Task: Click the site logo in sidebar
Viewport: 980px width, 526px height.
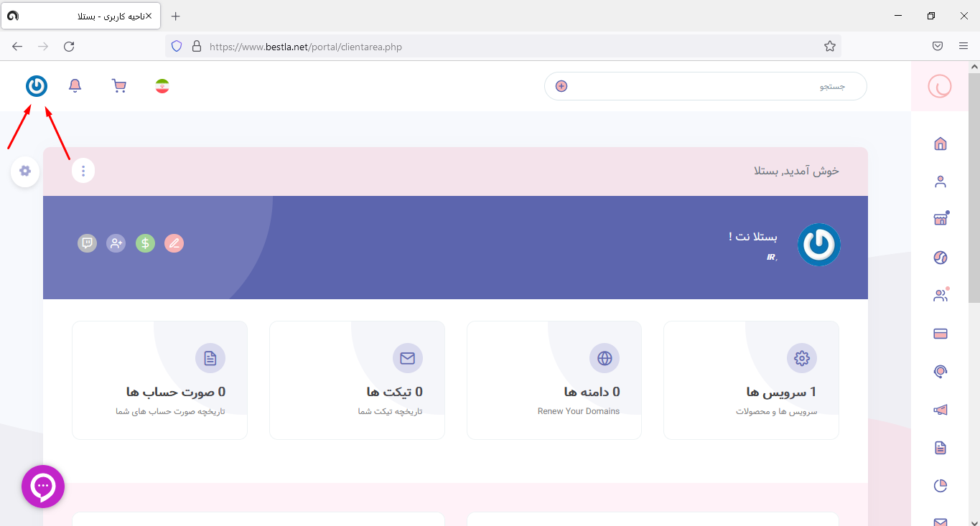Action: click(940, 87)
